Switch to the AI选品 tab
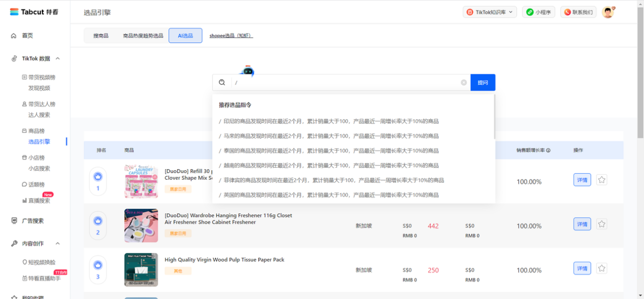Screen dimensions: 644x299 click(185, 35)
